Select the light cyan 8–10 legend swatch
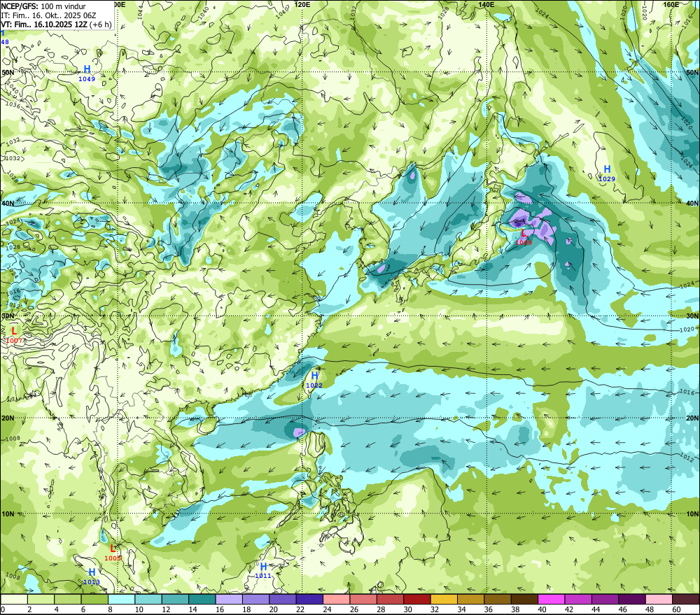 (121, 599)
